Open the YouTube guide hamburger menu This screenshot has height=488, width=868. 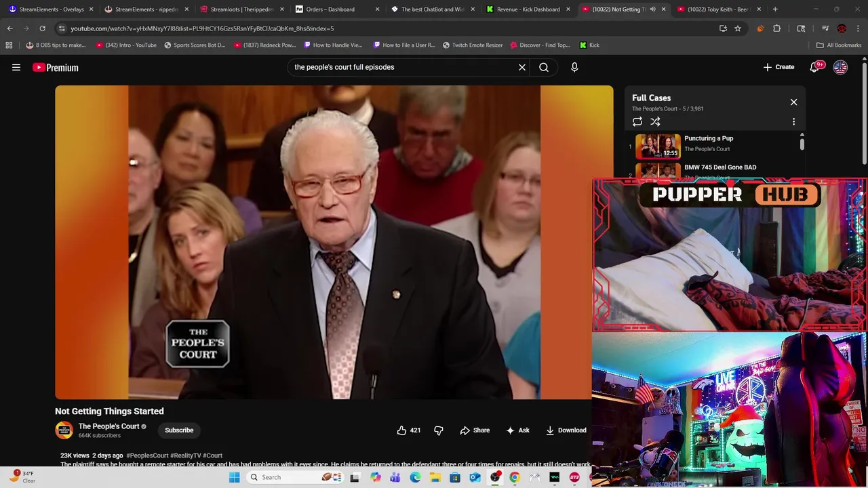pyautogui.click(x=16, y=67)
